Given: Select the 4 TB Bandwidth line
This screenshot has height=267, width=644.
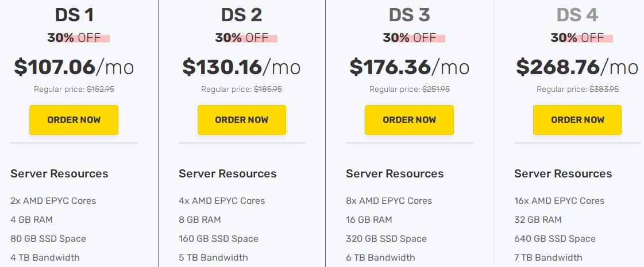Looking at the screenshot, I should click(x=45, y=257).
